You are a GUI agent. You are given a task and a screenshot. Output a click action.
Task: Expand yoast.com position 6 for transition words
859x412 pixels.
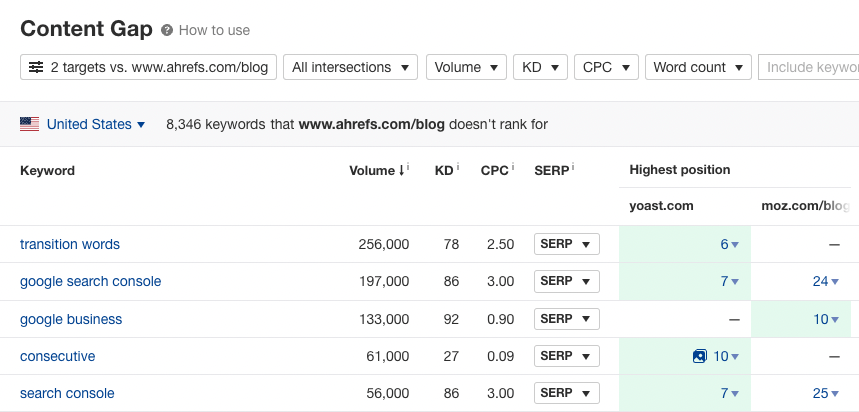point(729,244)
